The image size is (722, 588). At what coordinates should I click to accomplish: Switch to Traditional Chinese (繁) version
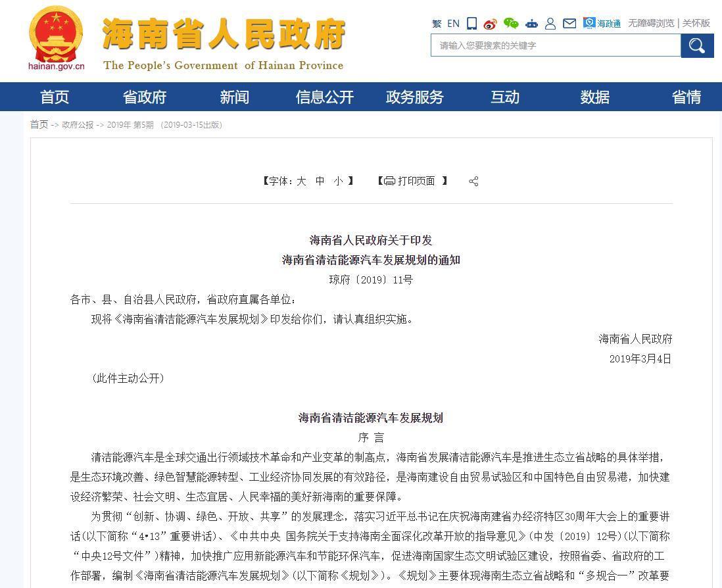(x=437, y=24)
